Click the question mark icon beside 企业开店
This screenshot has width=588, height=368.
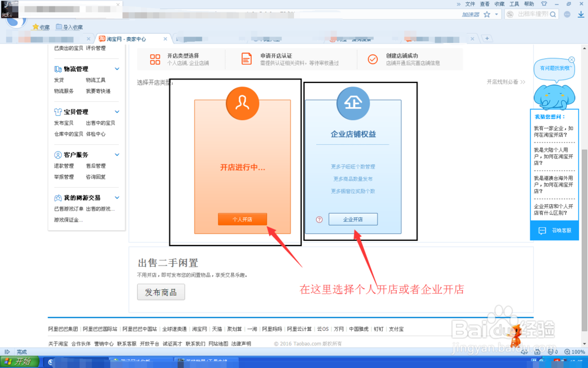point(318,219)
